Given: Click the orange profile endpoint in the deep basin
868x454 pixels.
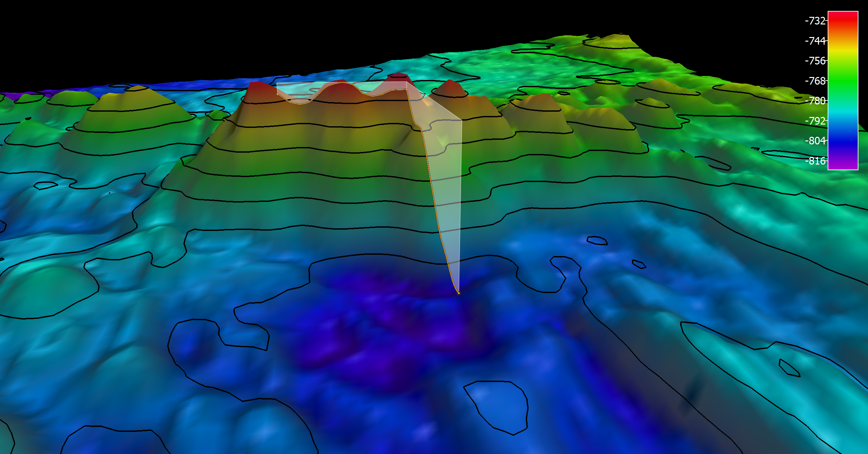Looking at the screenshot, I should tap(458, 293).
